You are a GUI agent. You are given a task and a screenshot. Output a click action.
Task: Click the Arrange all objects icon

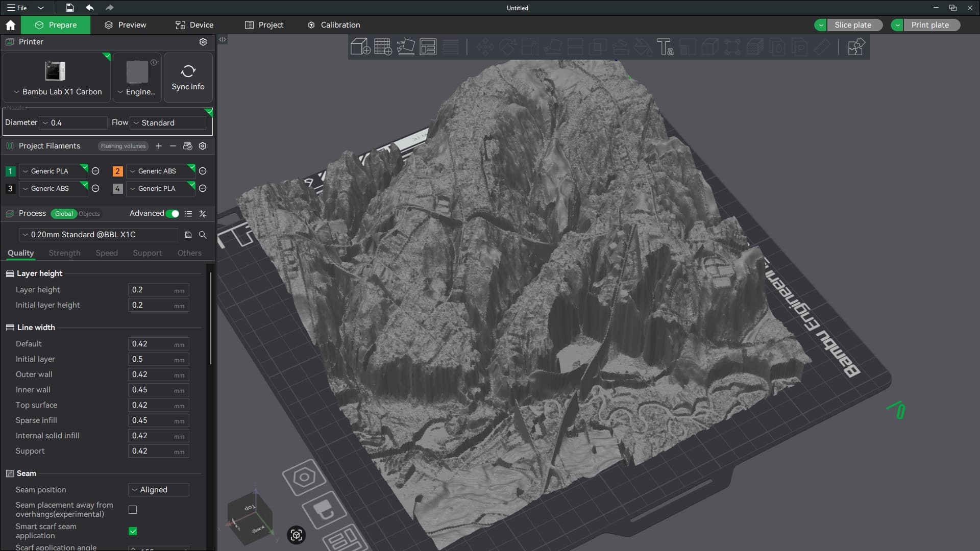click(x=428, y=47)
